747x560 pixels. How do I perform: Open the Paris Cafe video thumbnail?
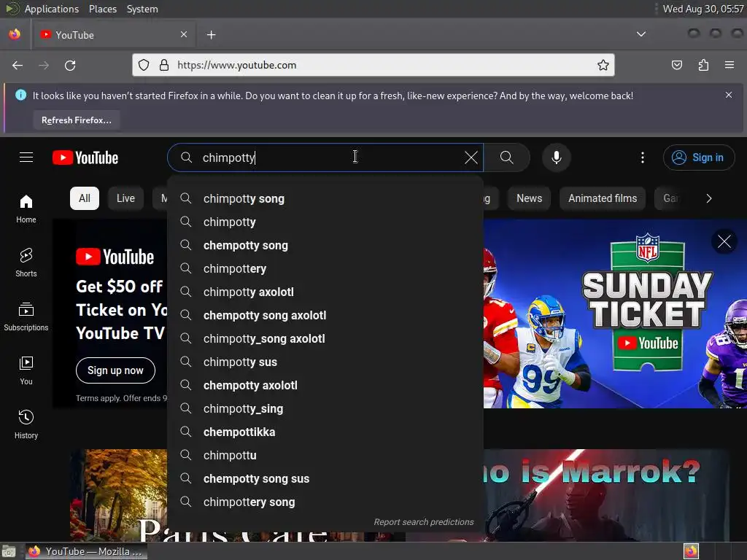pyautogui.click(x=119, y=495)
